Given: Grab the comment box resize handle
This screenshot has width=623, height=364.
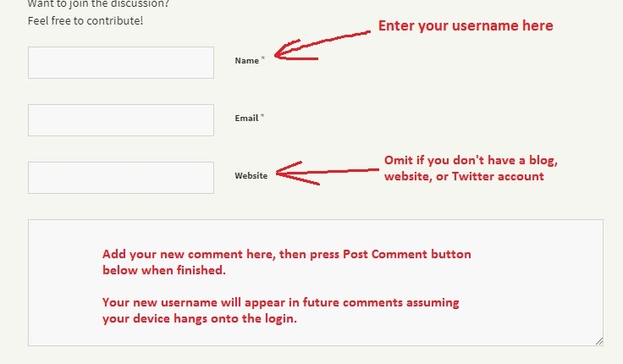Looking at the screenshot, I should tap(598, 341).
